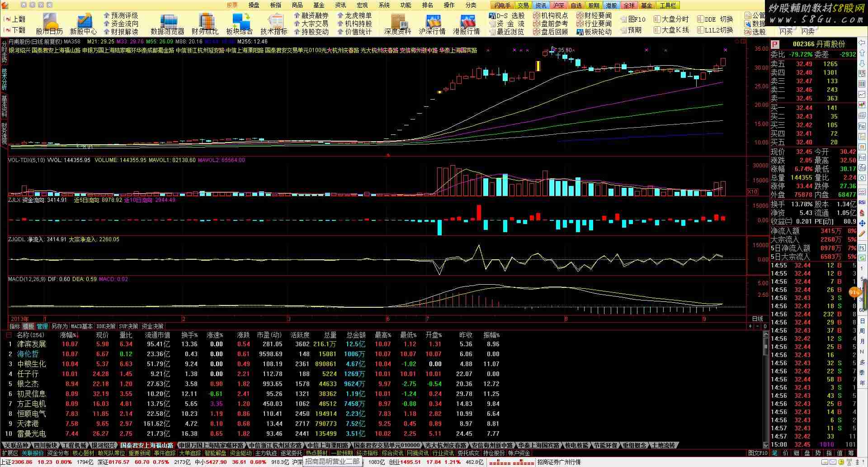Image resolution: width=868 pixels, height=467 pixels.
Task: Open the D-S 选股 stock picker
Action: click(x=507, y=15)
